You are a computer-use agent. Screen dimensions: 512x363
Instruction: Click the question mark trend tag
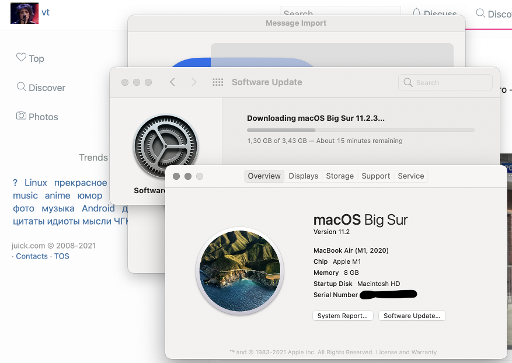coord(15,183)
